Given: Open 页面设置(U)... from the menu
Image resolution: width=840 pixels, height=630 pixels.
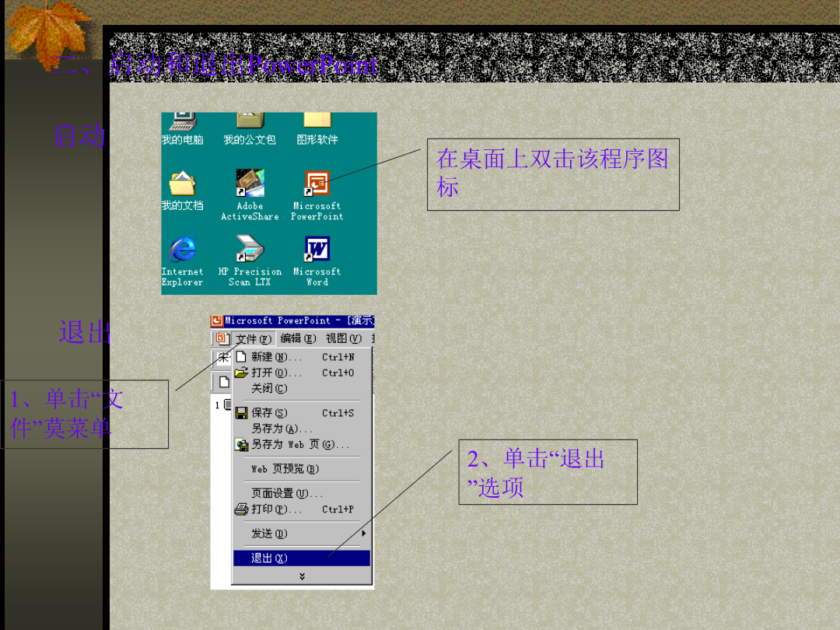Looking at the screenshot, I should (302, 493).
